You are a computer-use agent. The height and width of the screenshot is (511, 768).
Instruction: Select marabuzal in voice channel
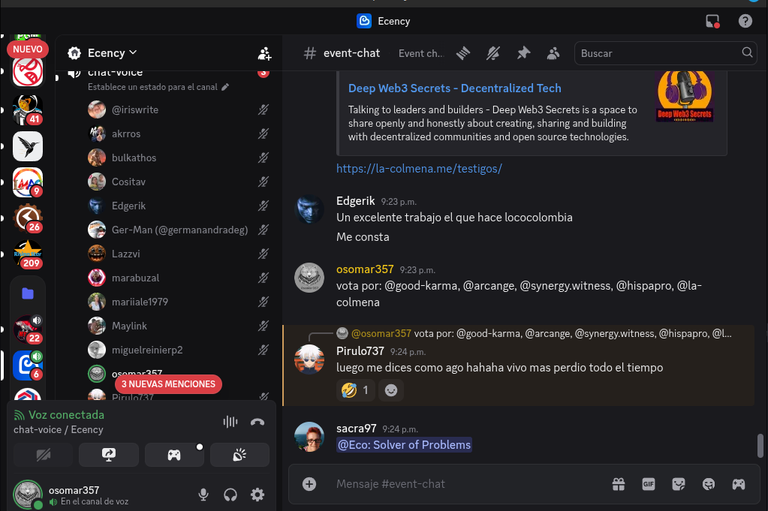point(178,278)
